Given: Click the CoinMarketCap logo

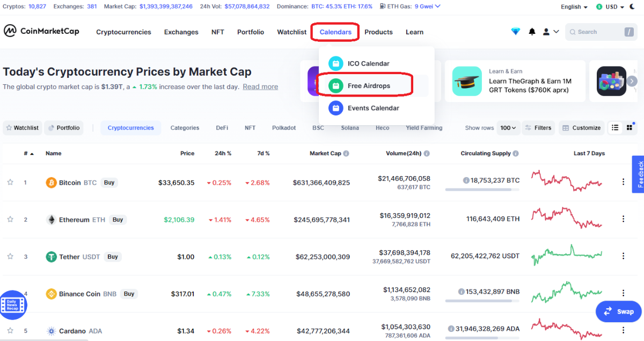Looking at the screenshot, I should [x=41, y=31].
